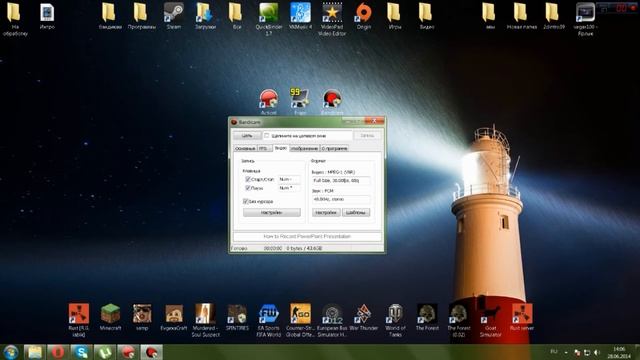The image size is (640, 360).
Task: Click Настройки button under Запись section
Action: (x=271, y=212)
